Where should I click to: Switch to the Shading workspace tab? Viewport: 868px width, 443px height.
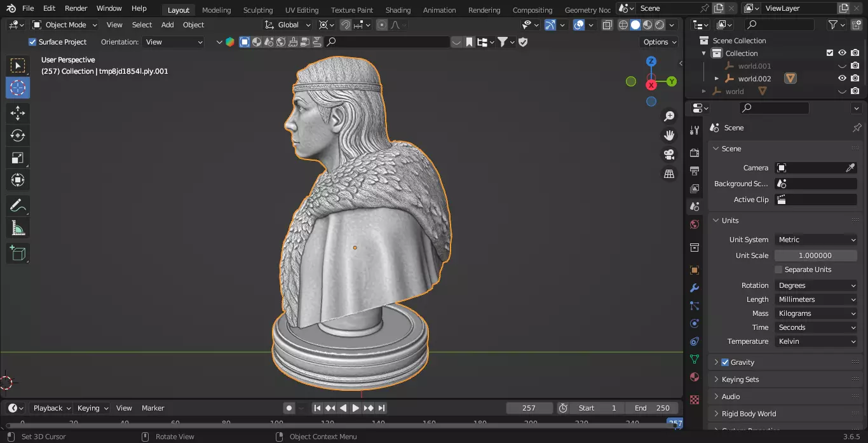(398, 10)
